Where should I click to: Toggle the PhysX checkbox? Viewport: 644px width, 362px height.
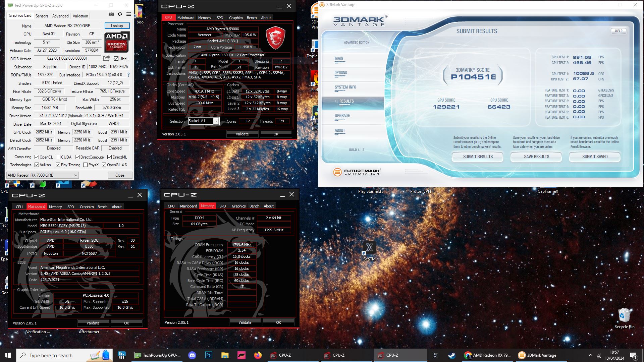pos(86,165)
